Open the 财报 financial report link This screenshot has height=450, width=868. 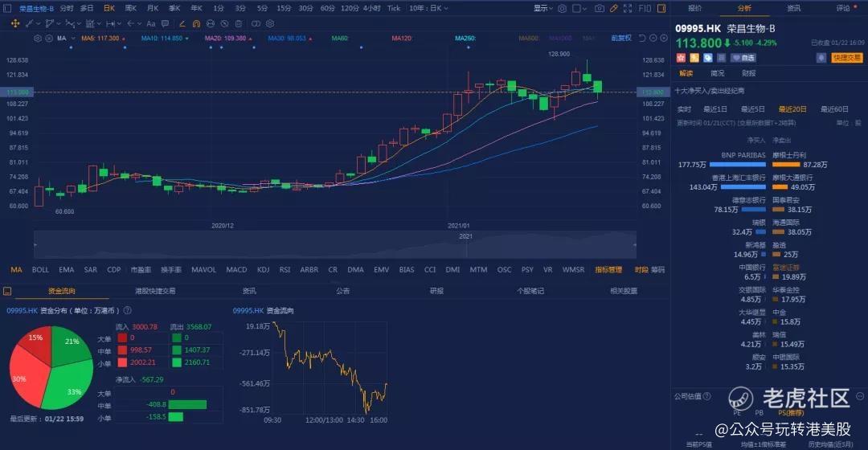tap(748, 73)
